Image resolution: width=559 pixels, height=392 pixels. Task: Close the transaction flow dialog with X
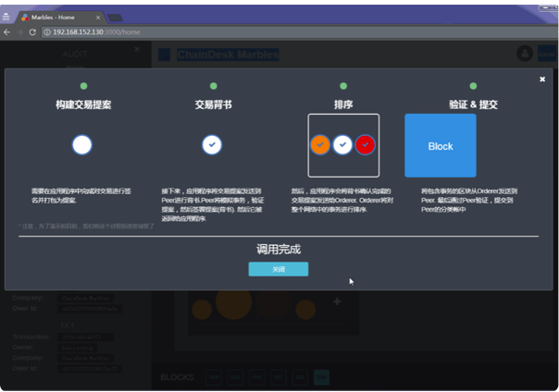542,80
